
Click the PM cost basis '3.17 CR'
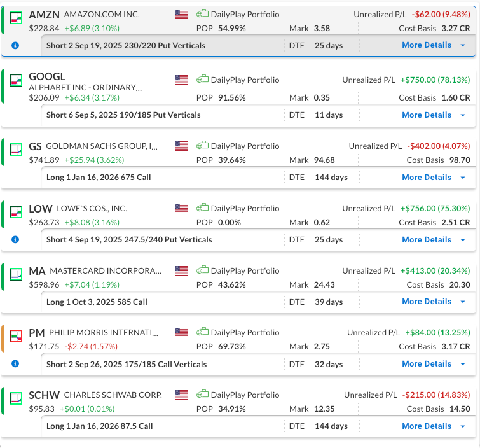[456, 347]
